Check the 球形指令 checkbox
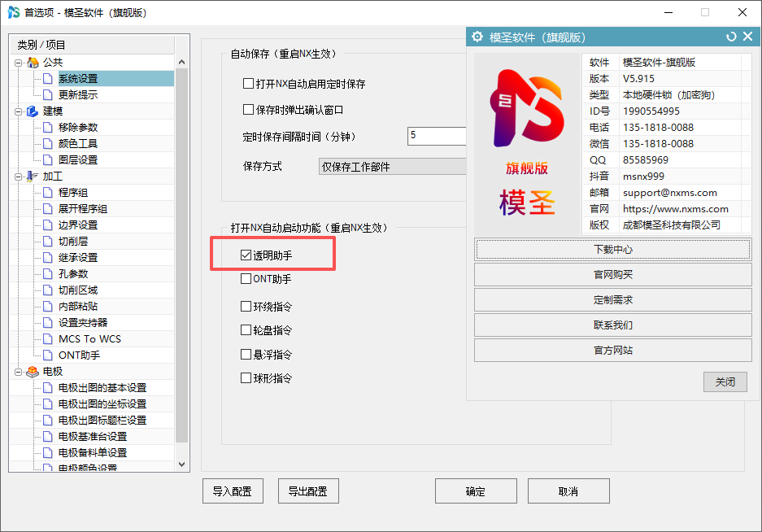The width and height of the screenshot is (762, 532). point(246,377)
